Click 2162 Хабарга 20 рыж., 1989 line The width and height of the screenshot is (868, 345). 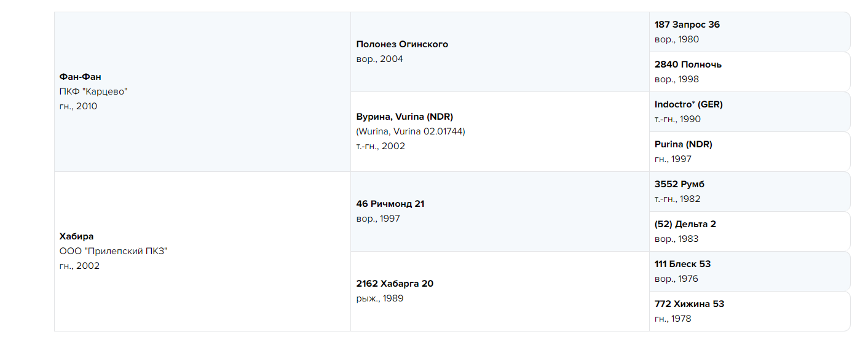pos(380,298)
